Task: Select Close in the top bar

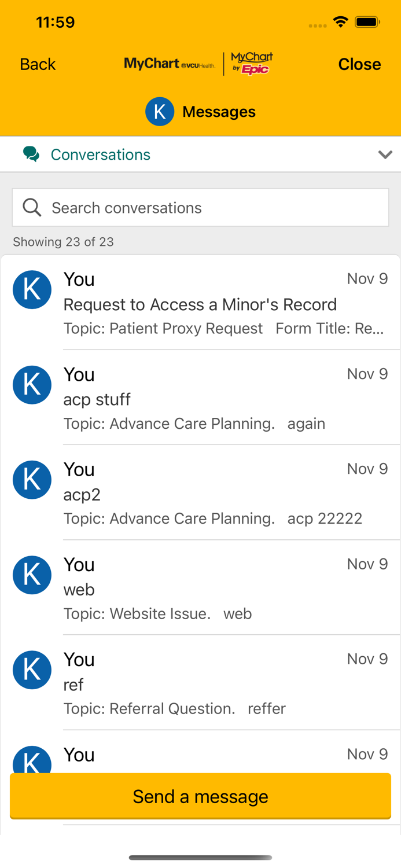Action: 359,64
